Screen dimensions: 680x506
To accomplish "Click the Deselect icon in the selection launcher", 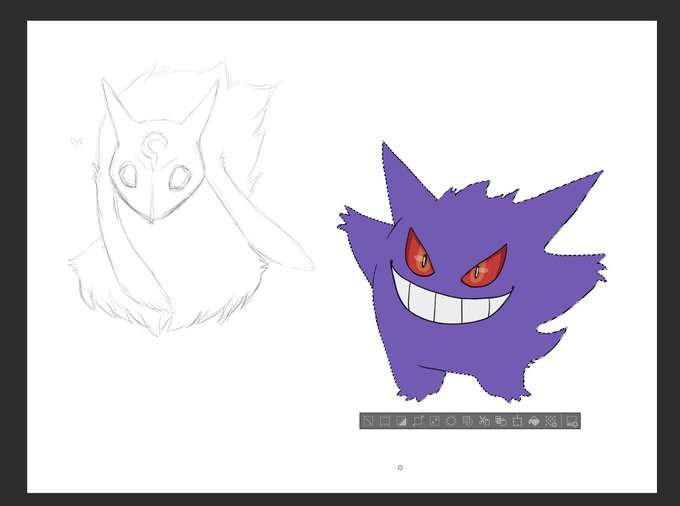I will click(368, 421).
